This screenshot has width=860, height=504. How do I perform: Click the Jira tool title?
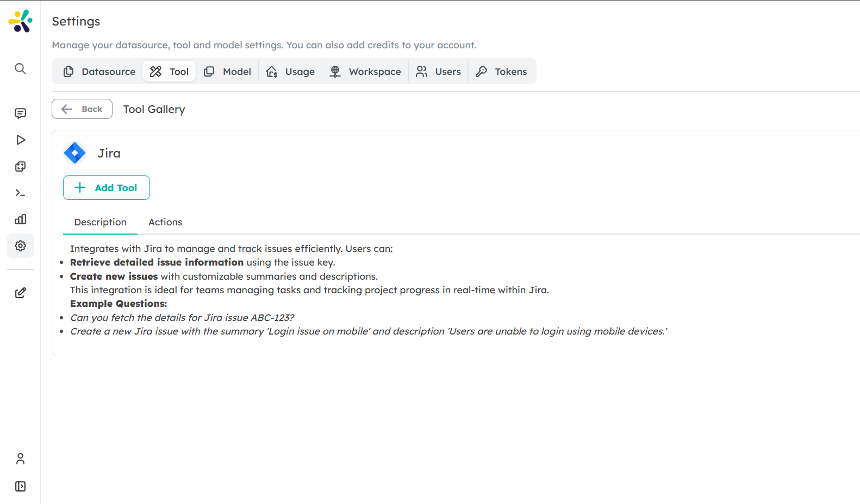109,153
